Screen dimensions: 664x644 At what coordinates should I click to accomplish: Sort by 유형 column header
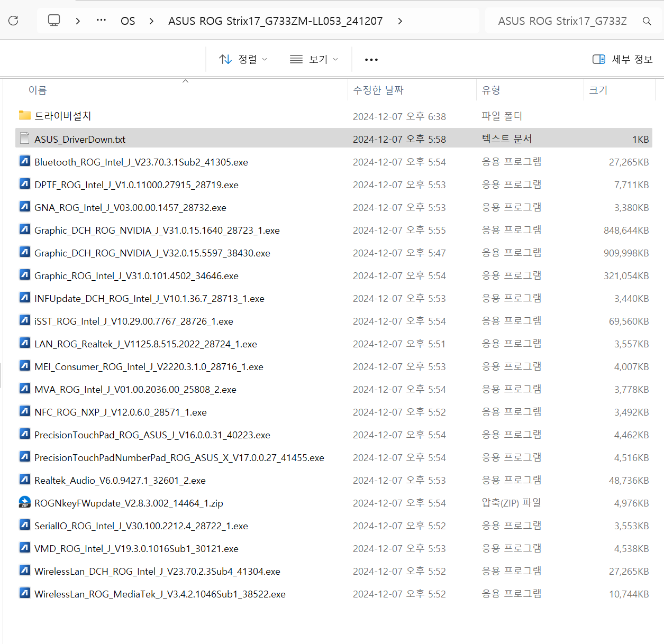pyautogui.click(x=491, y=90)
